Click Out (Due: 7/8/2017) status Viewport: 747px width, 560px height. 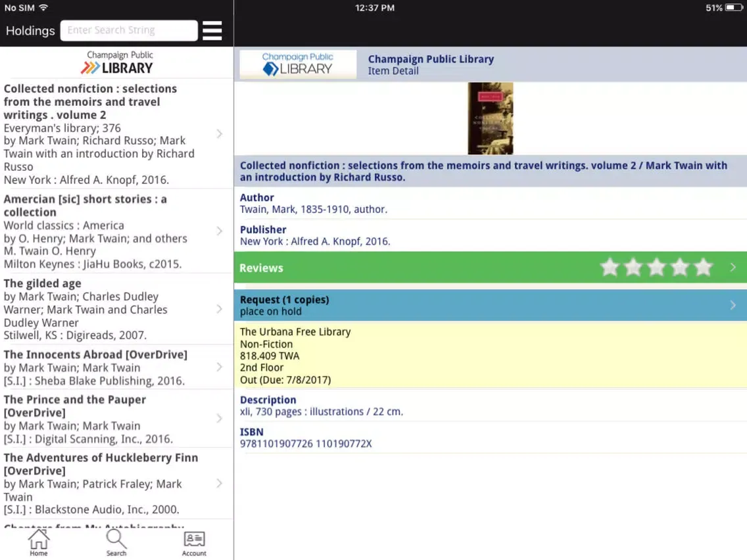click(285, 380)
